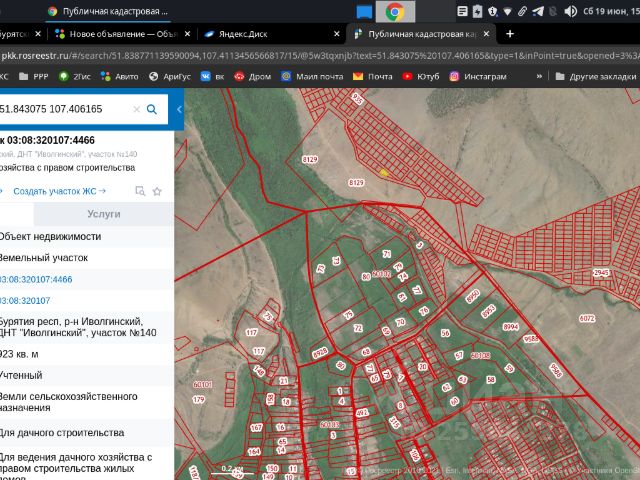The width and height of the screenshot is (640, 480).
Task: Open cadastral quarter 03:08:320107 link
Action: [26, 300]
